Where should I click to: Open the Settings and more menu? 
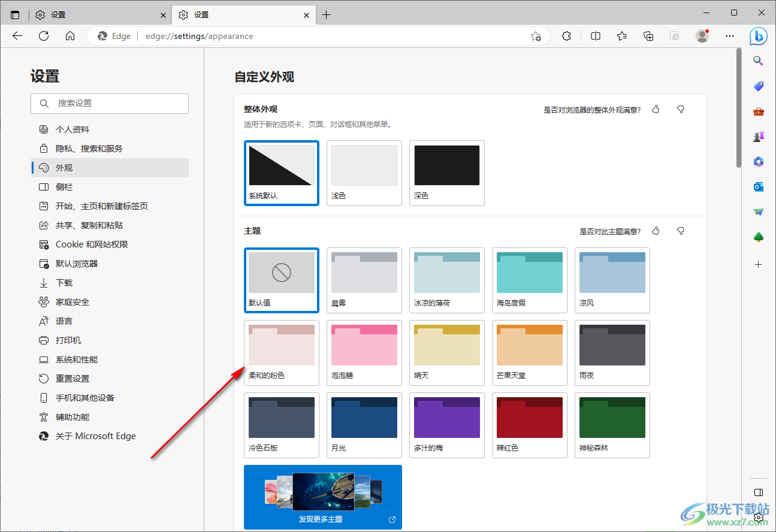pyautogui.click(x=729, y=36)
